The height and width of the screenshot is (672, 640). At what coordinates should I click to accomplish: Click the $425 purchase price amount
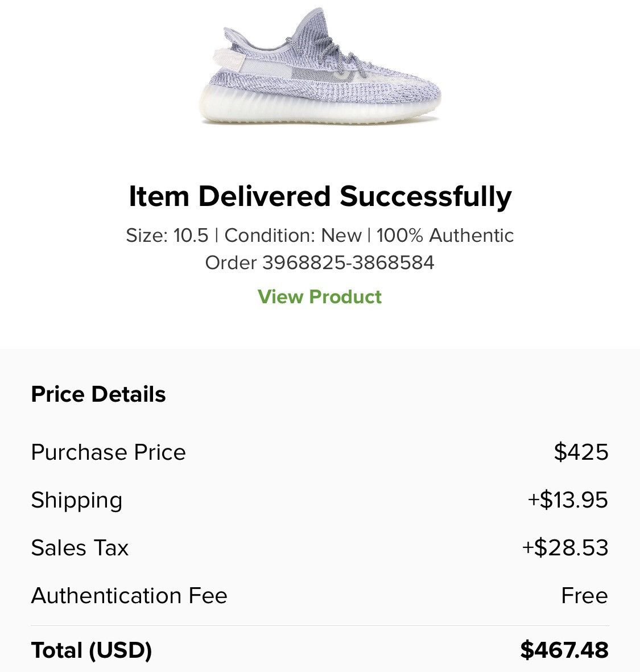(x=581, y=452)
